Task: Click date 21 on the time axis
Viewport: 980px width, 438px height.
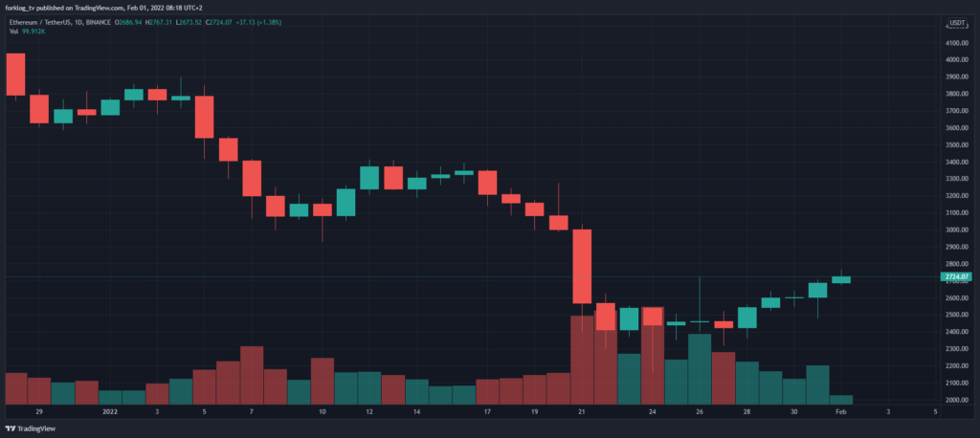Action: 581,411
